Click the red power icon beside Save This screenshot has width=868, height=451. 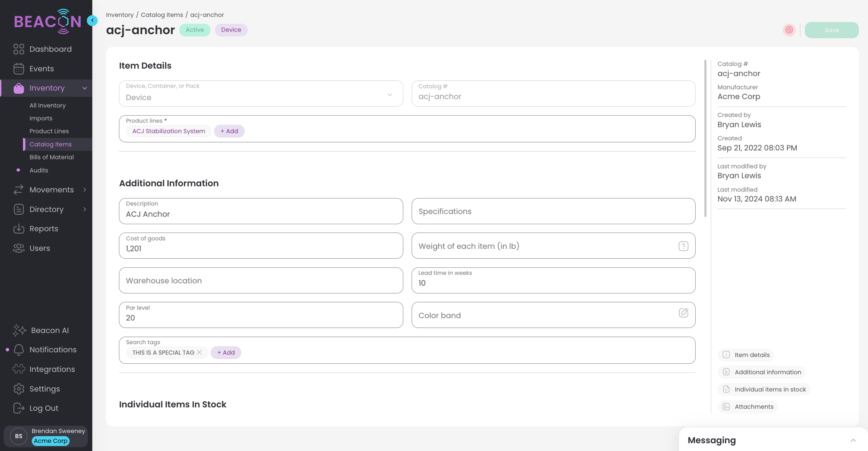click(789, 30)
